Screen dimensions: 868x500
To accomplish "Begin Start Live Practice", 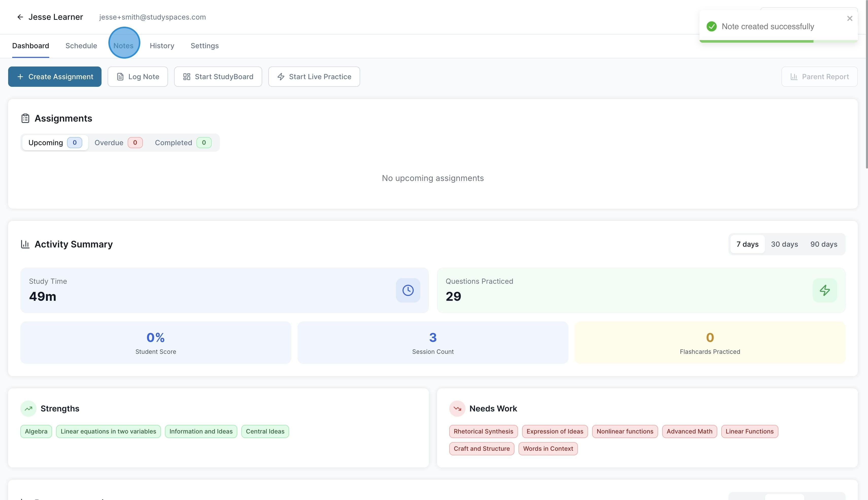I will [314, 77].
